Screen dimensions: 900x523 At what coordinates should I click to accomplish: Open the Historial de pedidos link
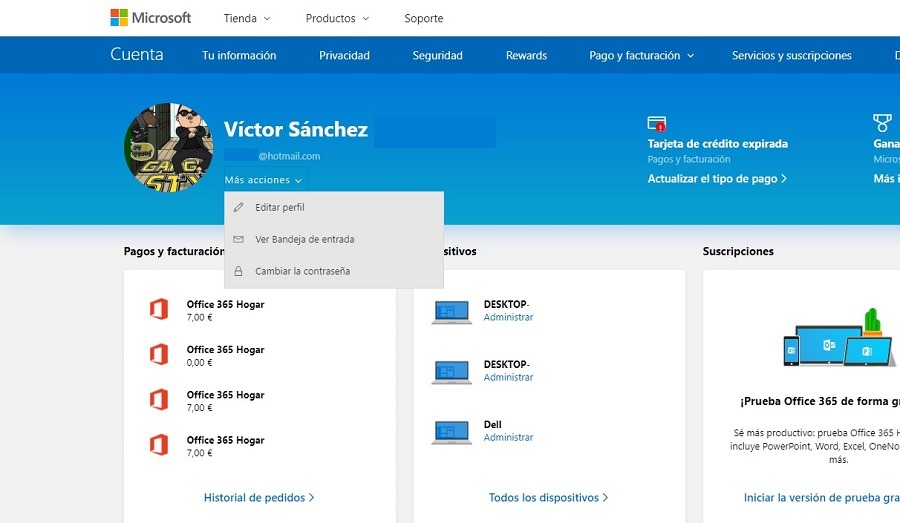[x=259, y=497]
